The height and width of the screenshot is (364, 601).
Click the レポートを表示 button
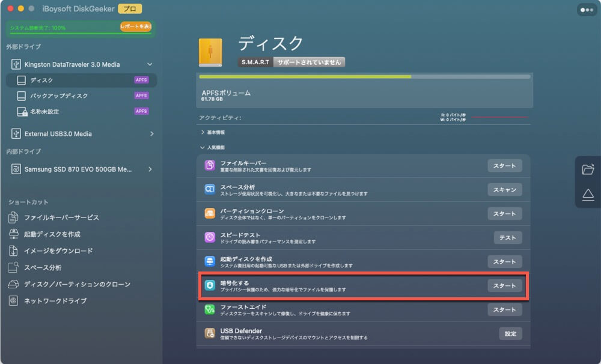click(x=136, y=28)
